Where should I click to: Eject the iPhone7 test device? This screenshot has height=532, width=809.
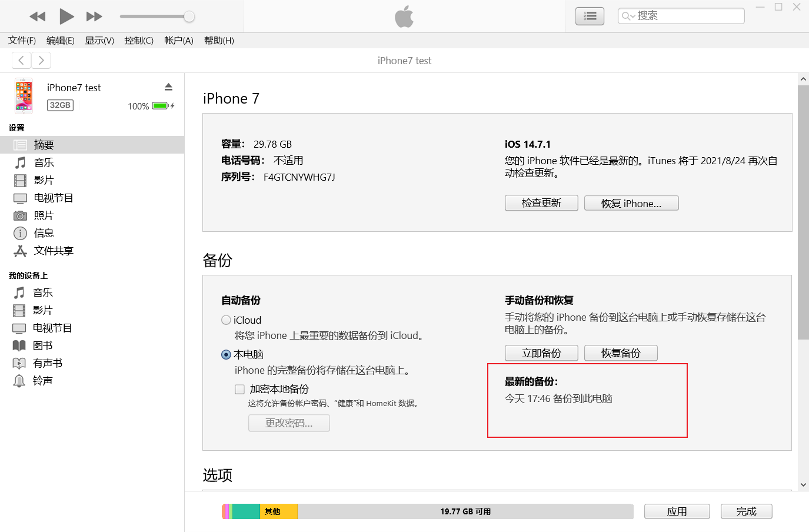[168, 87]
